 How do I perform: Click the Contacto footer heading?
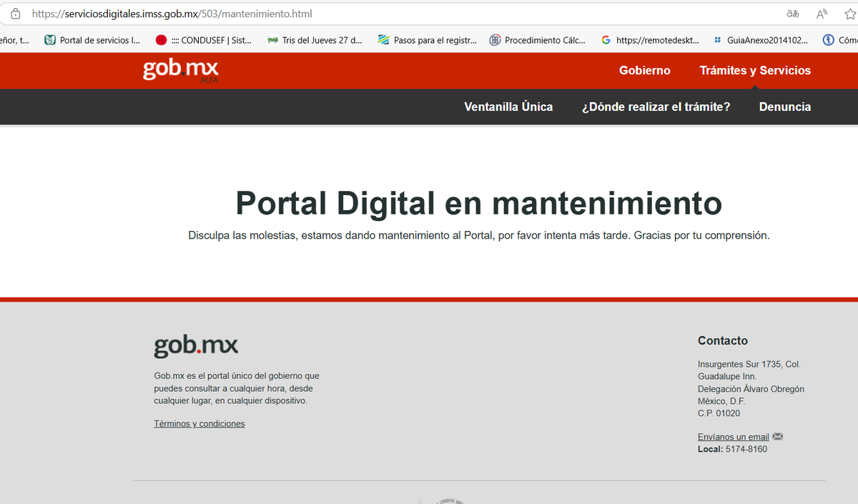[x=723, y=341]
